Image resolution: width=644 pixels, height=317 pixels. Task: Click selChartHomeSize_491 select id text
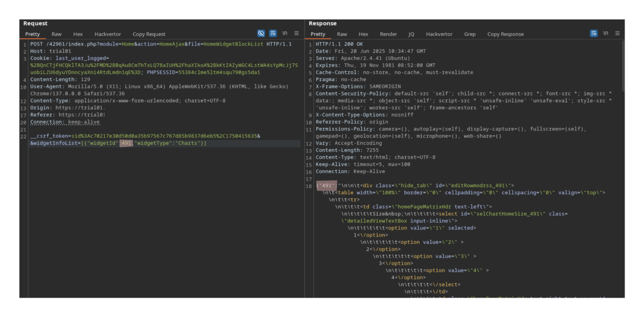tap(509, 214)
